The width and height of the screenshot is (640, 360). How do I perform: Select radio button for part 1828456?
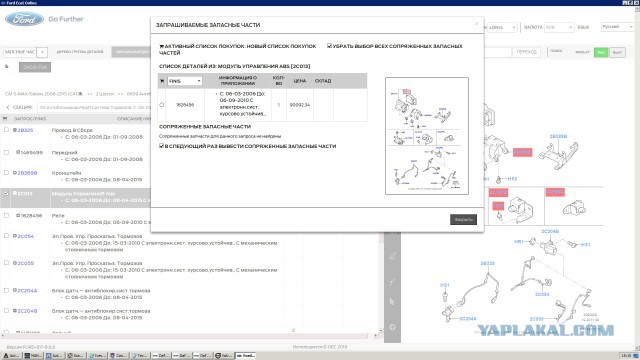[162, 105]
